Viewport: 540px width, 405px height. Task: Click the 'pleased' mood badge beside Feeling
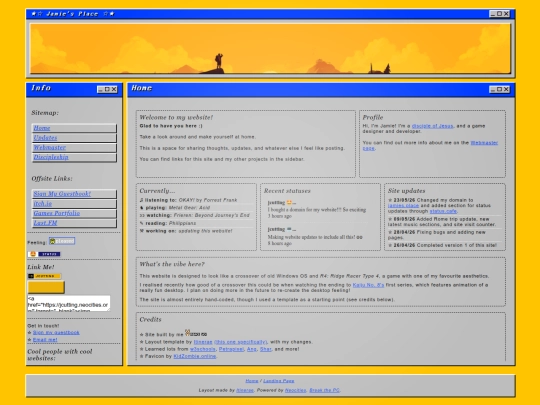[x=62, y=241]
